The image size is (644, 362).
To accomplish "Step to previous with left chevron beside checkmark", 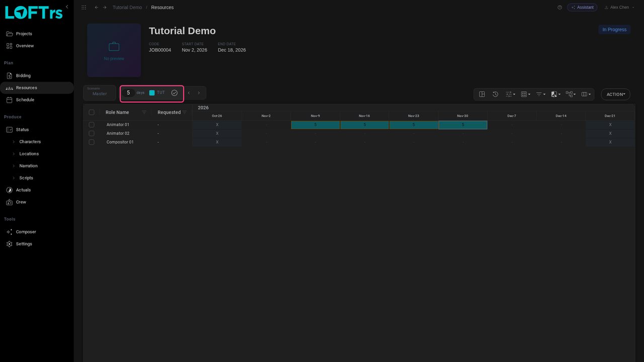I will point(189,93).
